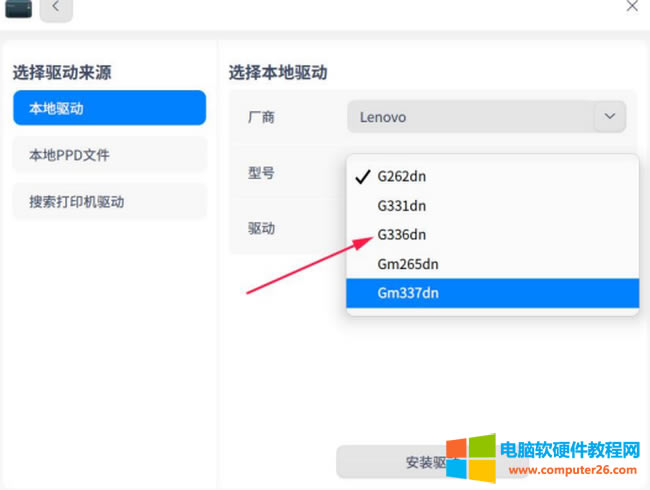Choose the checked G262dn model

tap(401, 176)
